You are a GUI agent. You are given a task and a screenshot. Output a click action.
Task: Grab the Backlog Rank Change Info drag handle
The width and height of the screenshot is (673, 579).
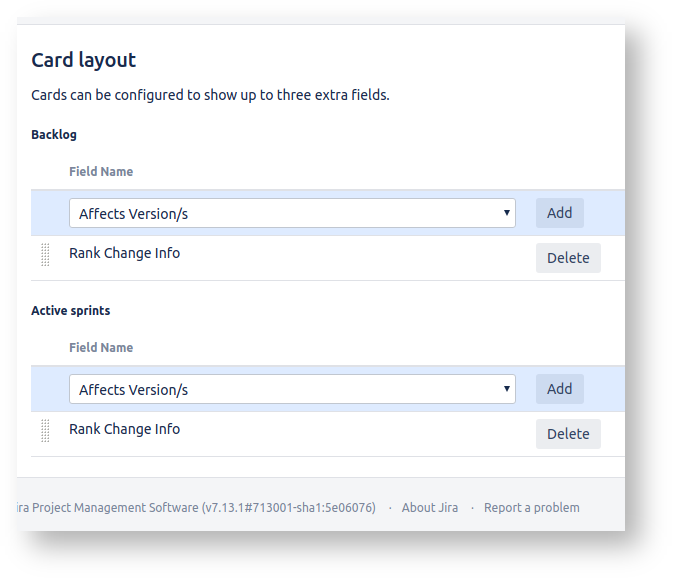pyautogui.click(x=45, y=254)
